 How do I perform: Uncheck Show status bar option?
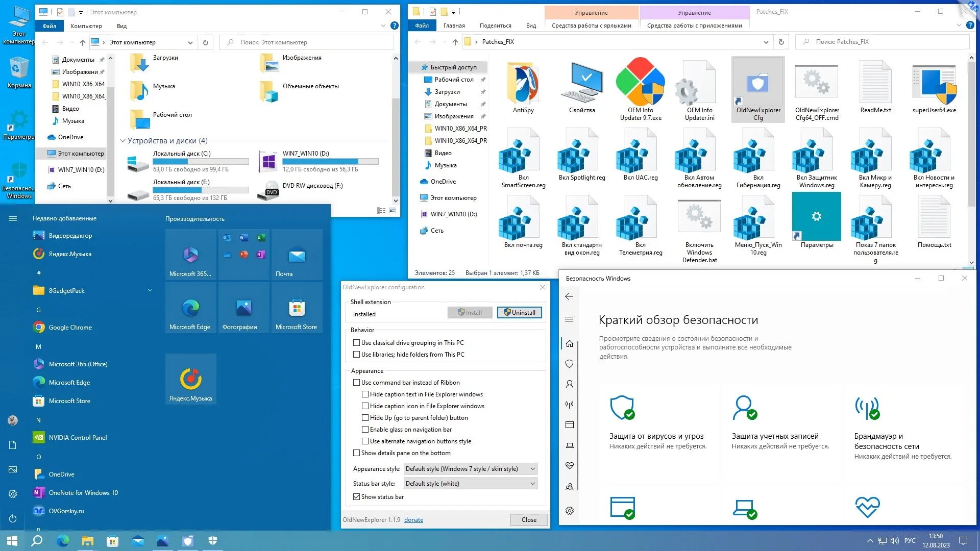point(357,497)
